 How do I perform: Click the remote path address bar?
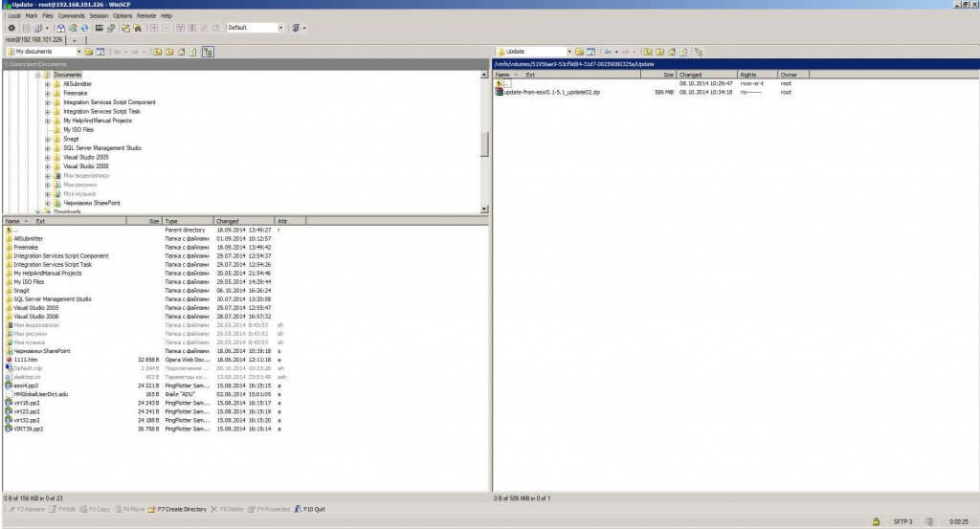coord(736,64)
